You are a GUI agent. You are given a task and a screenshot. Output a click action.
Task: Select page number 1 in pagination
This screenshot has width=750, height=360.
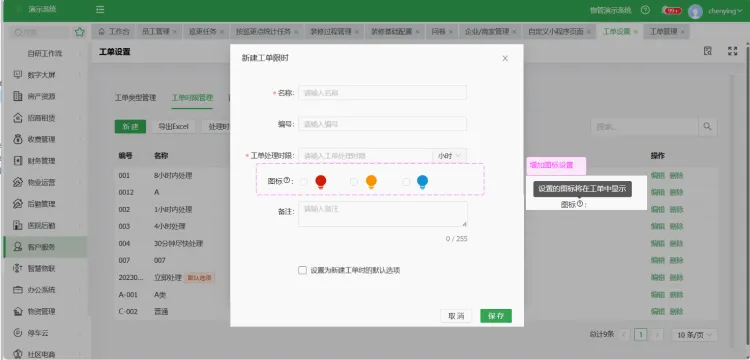pyautogui.click(x=640, y=335)
